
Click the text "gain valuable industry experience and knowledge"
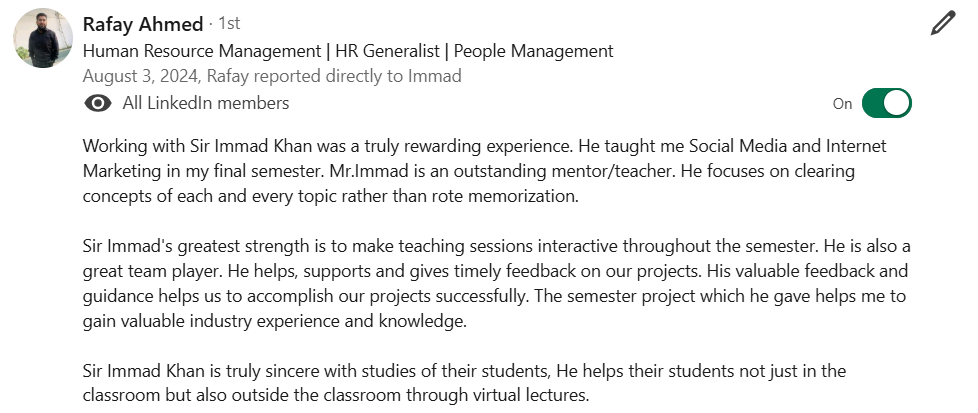[x=275, y=322]
